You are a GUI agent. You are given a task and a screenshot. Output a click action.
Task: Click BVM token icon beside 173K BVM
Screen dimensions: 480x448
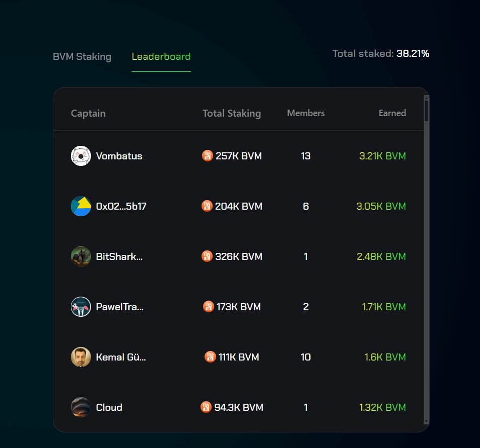(x=209, y=306)
